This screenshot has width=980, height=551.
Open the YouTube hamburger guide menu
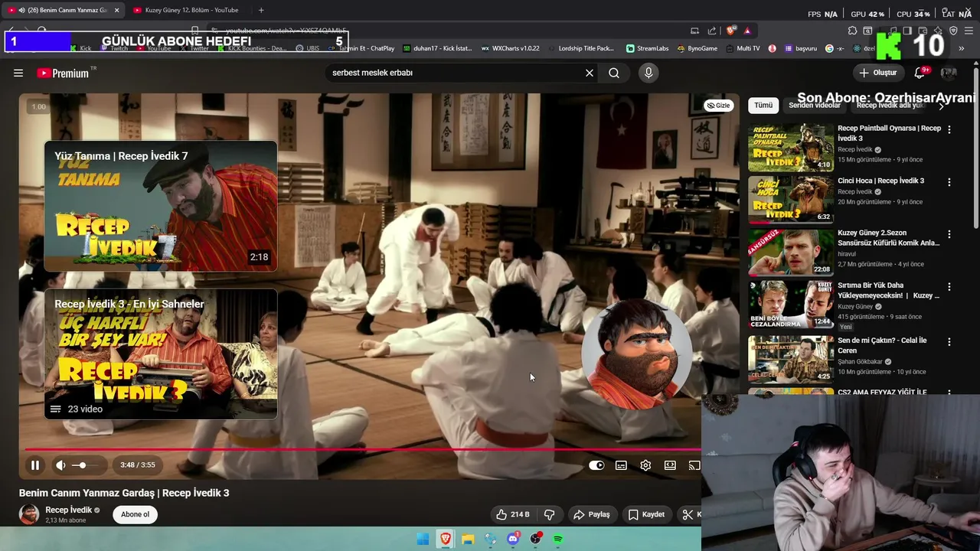18,73
